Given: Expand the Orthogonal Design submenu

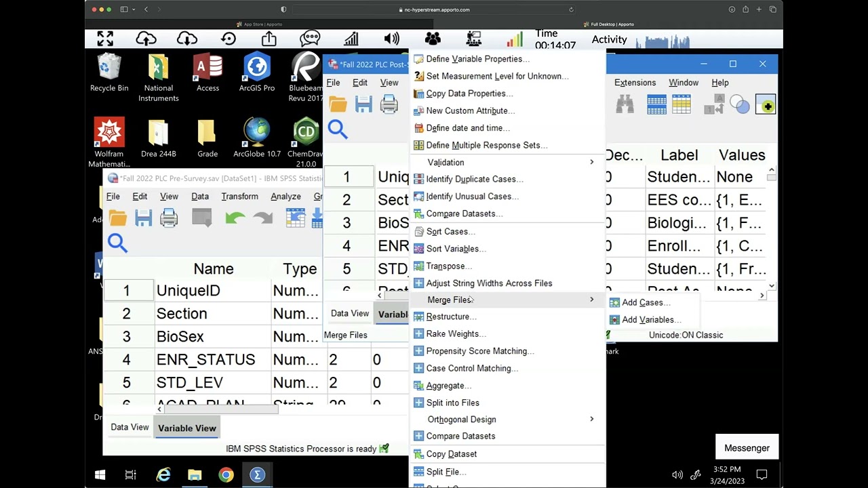Looking at the screenshot, I should point(507,419).
